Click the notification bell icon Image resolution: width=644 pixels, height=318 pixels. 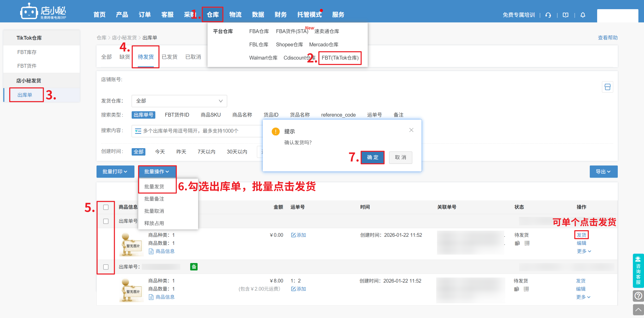point(583,15)
